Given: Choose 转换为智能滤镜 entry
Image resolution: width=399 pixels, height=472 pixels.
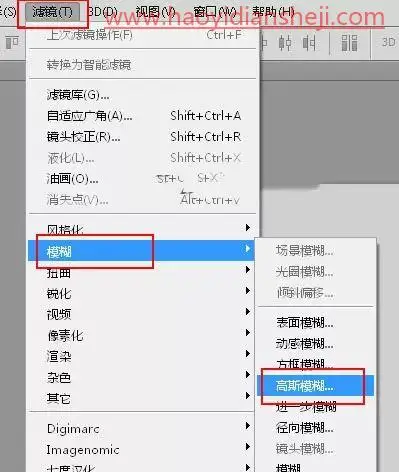Looking at the screenshot, I should coord(143,65).
